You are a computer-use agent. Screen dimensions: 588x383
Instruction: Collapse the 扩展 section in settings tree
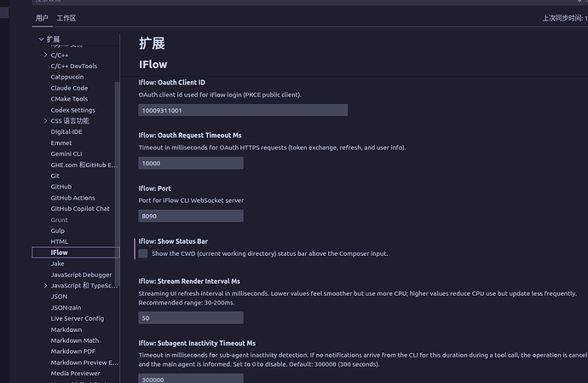41,39
